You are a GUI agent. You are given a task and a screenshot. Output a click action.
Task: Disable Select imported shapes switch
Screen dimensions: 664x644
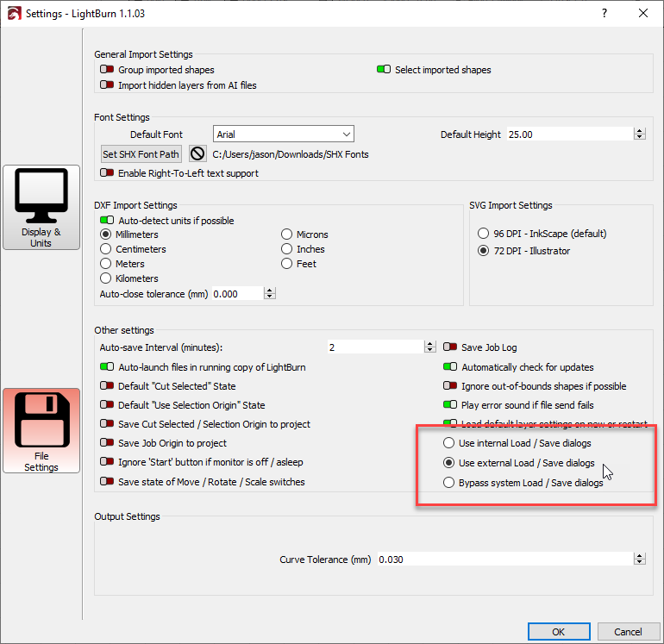384,70
